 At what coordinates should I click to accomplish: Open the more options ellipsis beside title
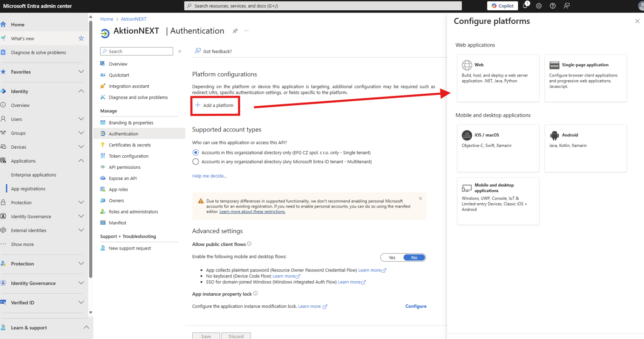coord(246,31)
